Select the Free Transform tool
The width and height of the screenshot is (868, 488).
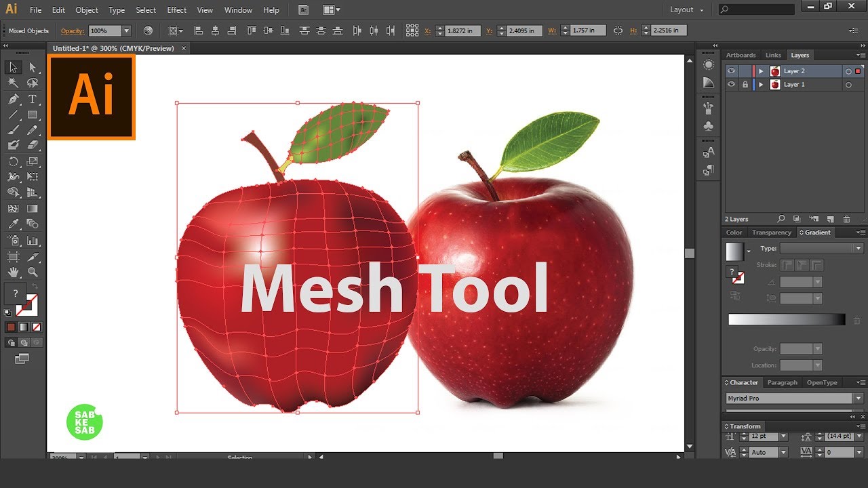pyautogui.click(x=33, y=177)
